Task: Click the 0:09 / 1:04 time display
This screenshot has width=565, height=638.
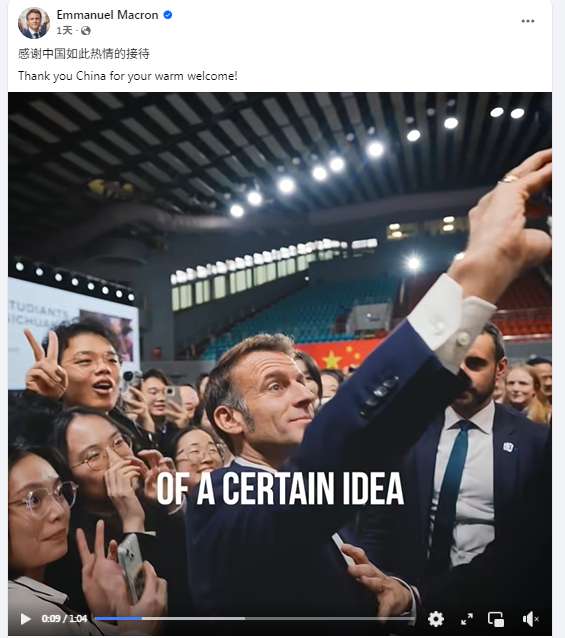Action: [x=64, y=619]
